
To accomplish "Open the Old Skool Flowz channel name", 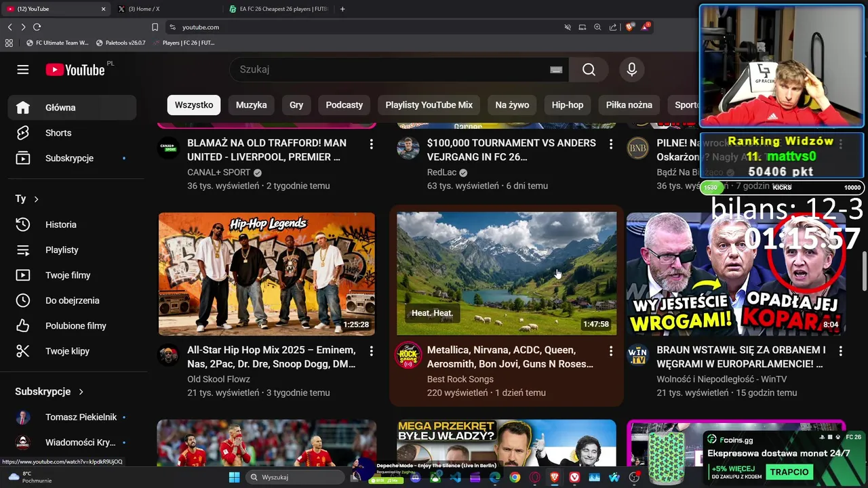I will [x=218, y=380].
